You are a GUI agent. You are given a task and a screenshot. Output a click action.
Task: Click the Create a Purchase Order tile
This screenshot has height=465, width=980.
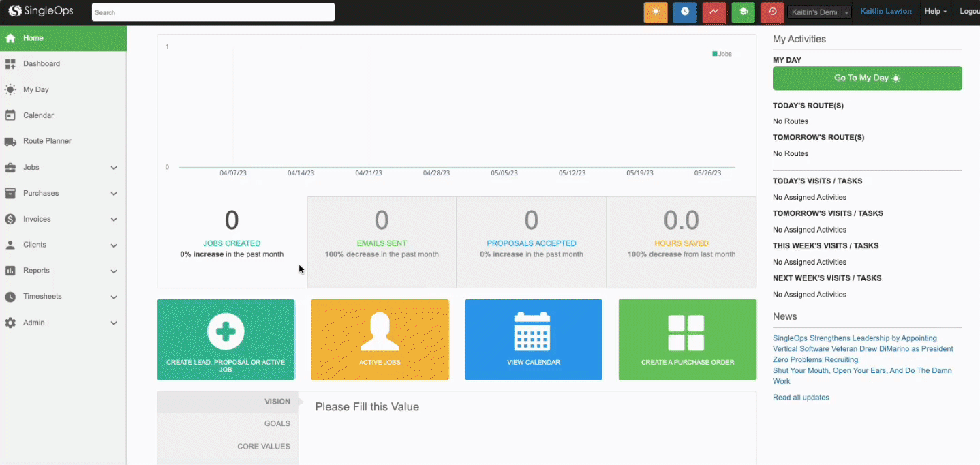688,340
